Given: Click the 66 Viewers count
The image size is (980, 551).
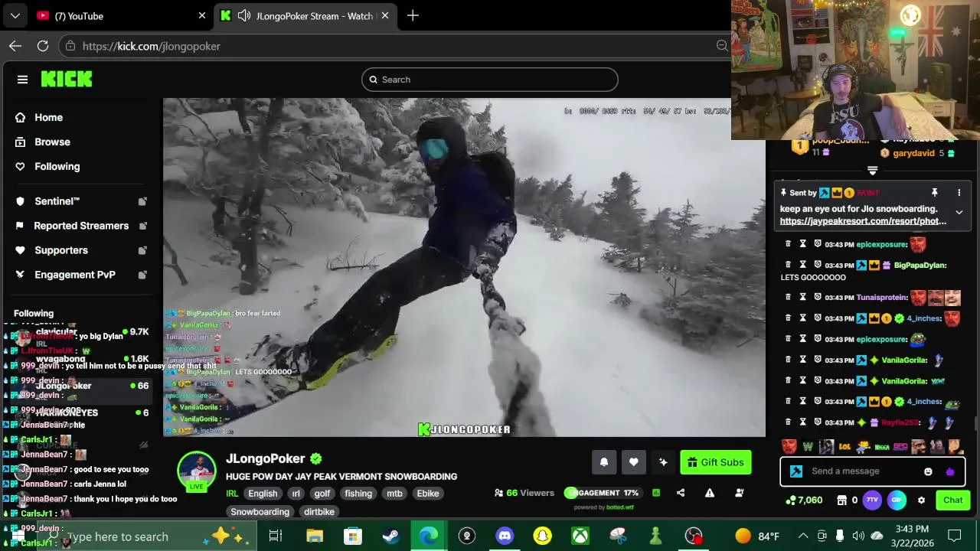Looking at the screenshot, I should 524,493.
